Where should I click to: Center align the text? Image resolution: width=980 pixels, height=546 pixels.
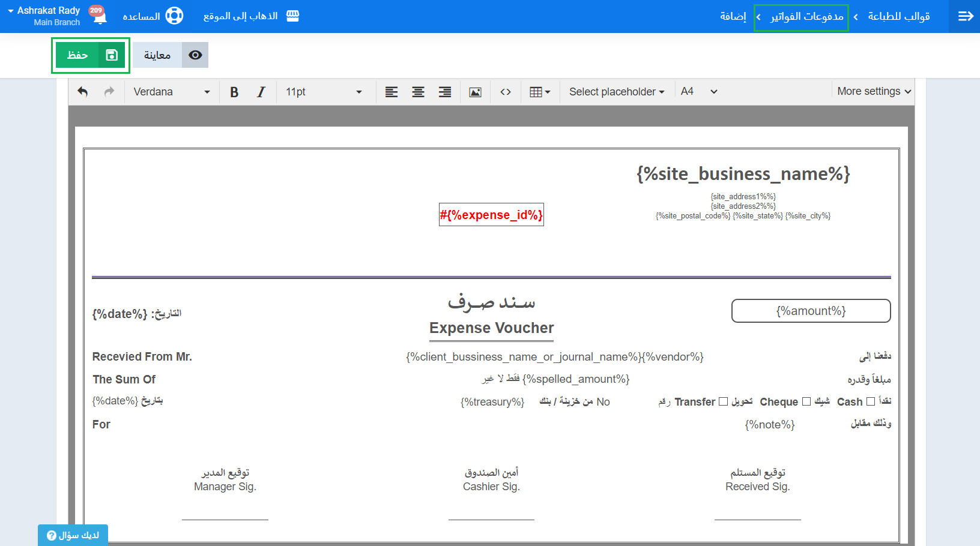pos(418,92)
